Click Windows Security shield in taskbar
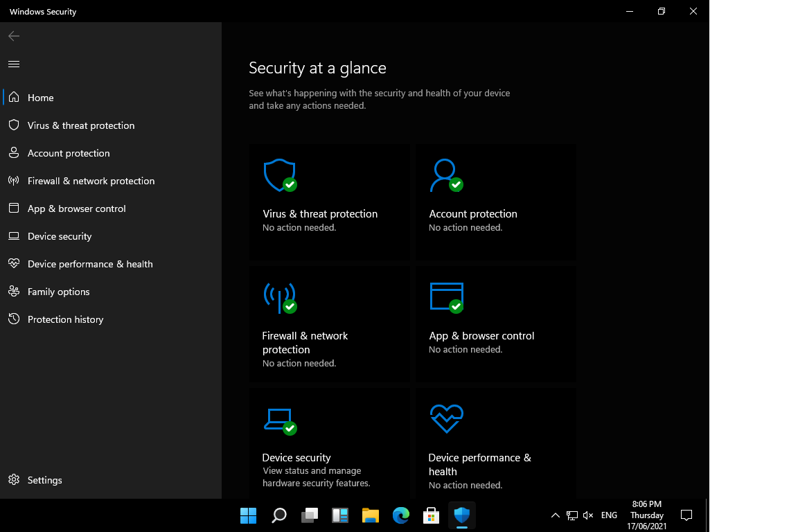Screen dimensions: 798x532 pos(461,515)
